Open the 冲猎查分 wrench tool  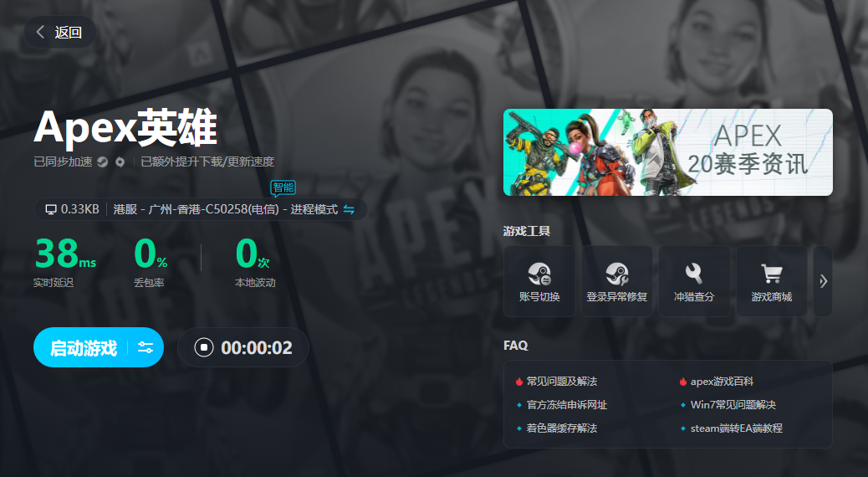(x=693, y=274)
